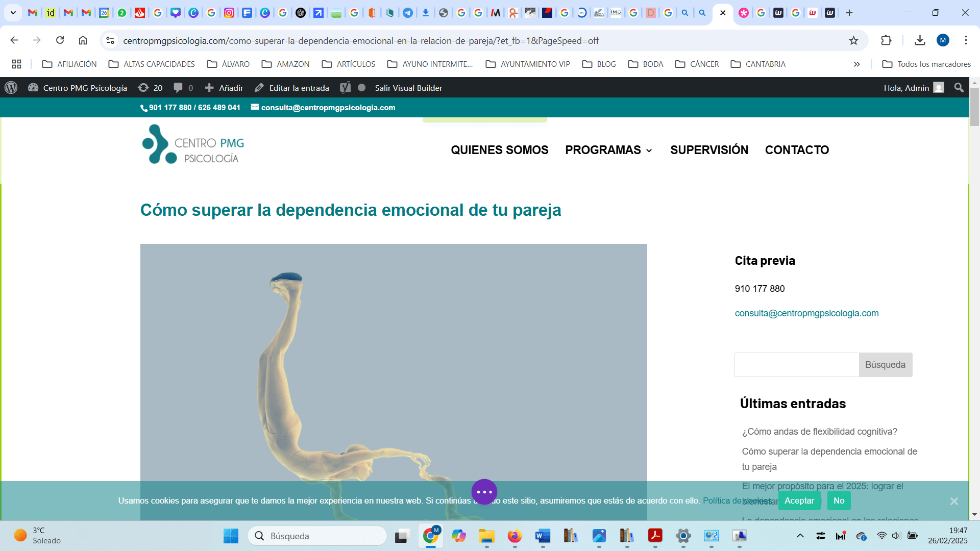Open SUPERVISIÓN menu item
The image size is (980, 551).
709,150
